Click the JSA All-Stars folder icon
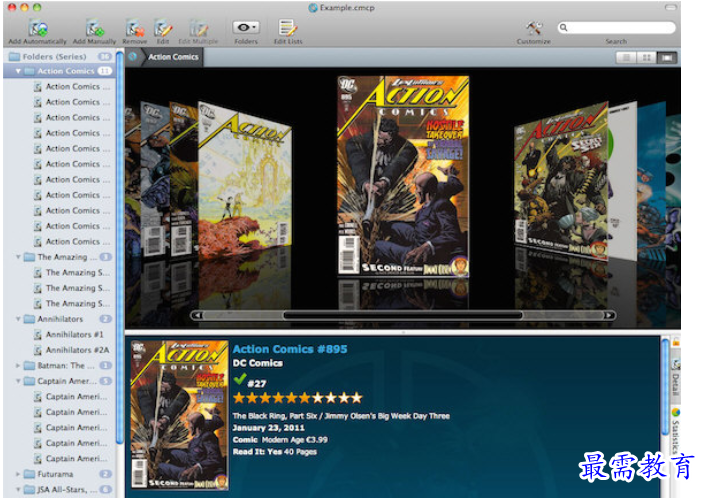The width and height of the screenshot is (703, 498). [30, 489]
